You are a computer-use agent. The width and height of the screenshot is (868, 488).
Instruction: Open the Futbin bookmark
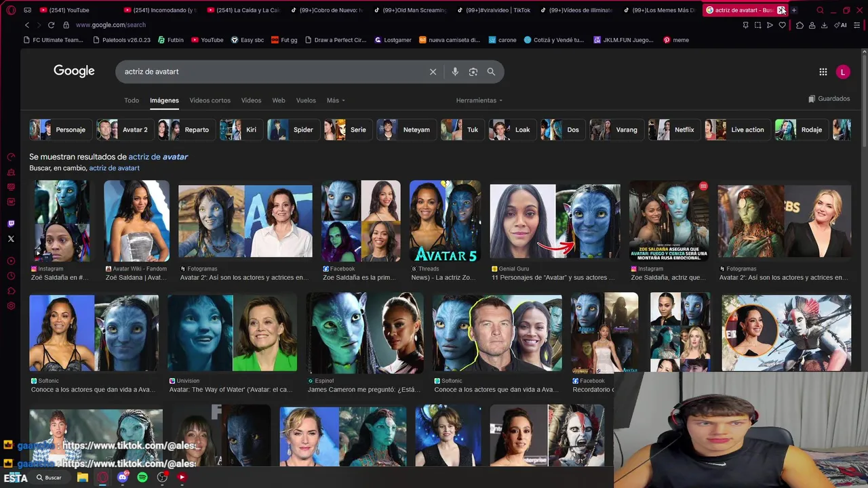click(170, 40)
